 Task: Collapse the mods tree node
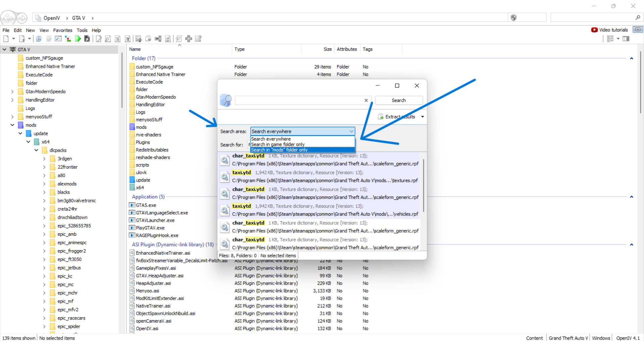pyautogui.click(x=12, y=125)
